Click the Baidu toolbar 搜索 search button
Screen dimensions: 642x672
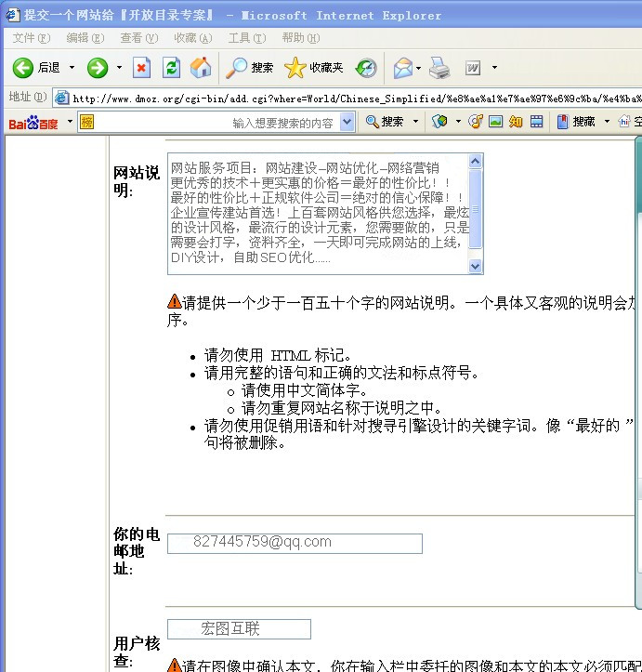[385, 122]
